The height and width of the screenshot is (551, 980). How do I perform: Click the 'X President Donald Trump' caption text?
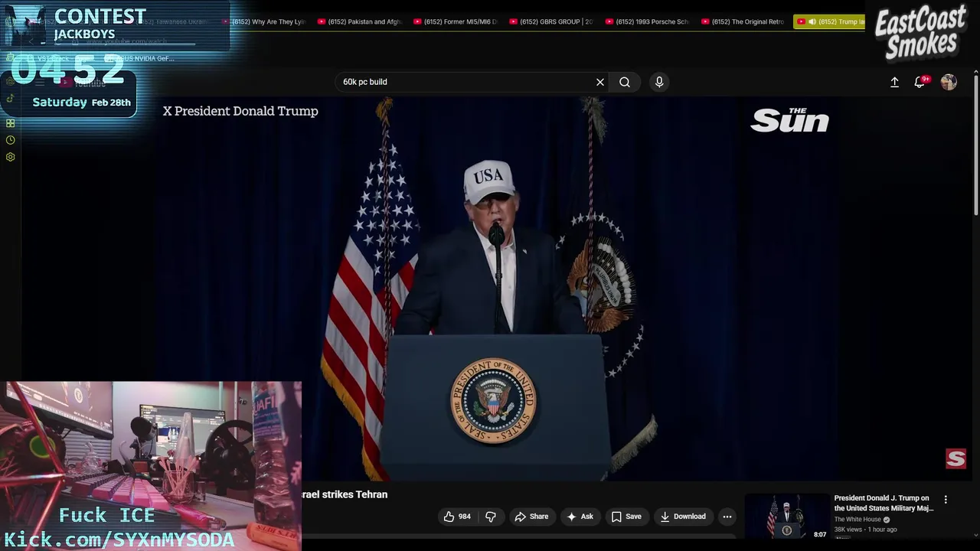240,111
